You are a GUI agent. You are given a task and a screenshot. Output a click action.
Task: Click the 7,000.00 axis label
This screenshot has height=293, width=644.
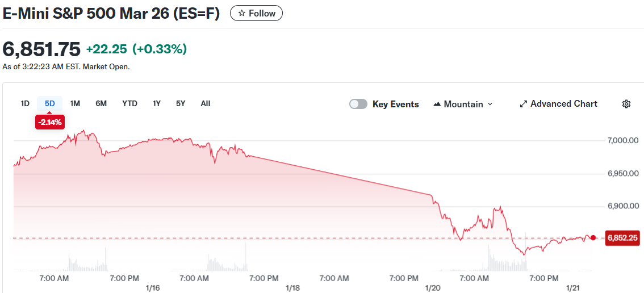[623, 140]
